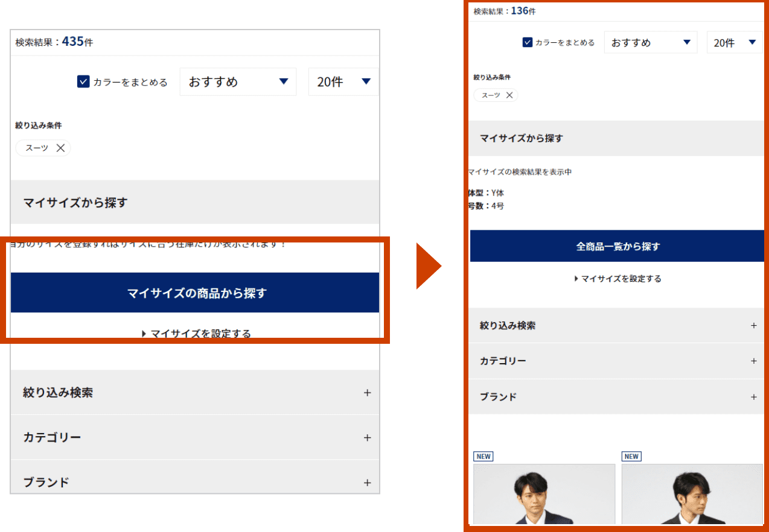Open the おすすめ sort dropdown in right panel

pyautogui.click(x=650, y=42)
